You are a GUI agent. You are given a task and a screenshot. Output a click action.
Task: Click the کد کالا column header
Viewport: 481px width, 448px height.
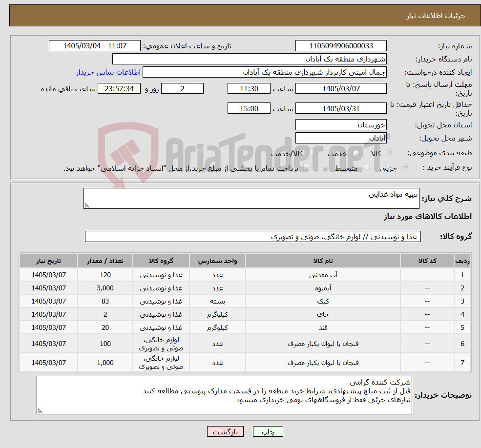click(x=427, y=261)
